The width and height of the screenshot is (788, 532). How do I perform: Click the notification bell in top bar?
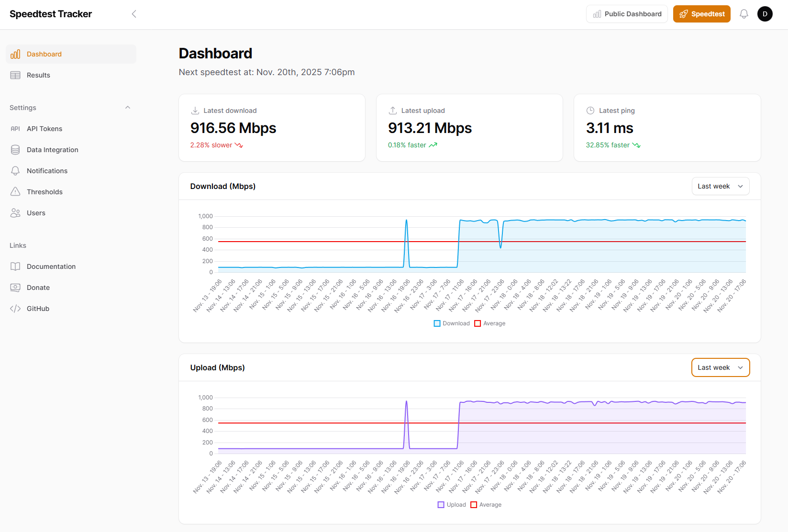tap(744, 14)
